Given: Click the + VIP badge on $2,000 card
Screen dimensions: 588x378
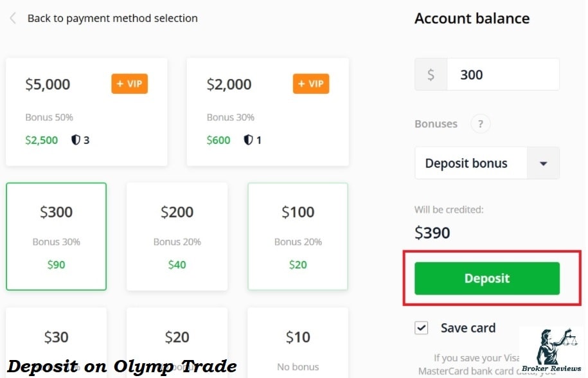Looking at the screenshot, I should [311, 84].
